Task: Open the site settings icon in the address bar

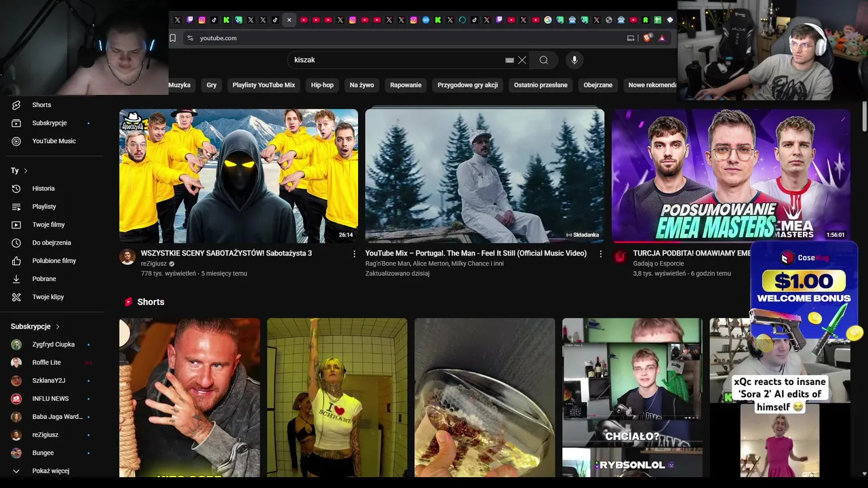Action: point(190,38)
